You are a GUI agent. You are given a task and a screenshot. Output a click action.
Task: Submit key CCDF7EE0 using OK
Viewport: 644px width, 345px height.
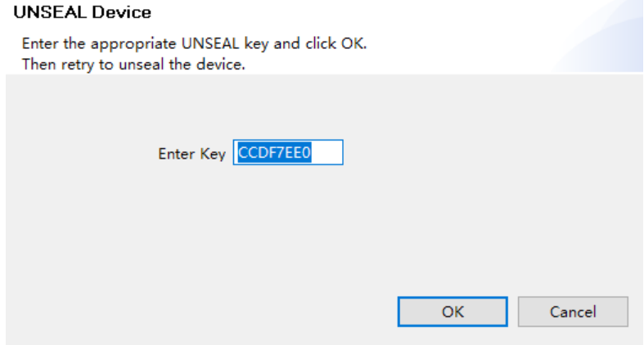[x=453, y=311]
